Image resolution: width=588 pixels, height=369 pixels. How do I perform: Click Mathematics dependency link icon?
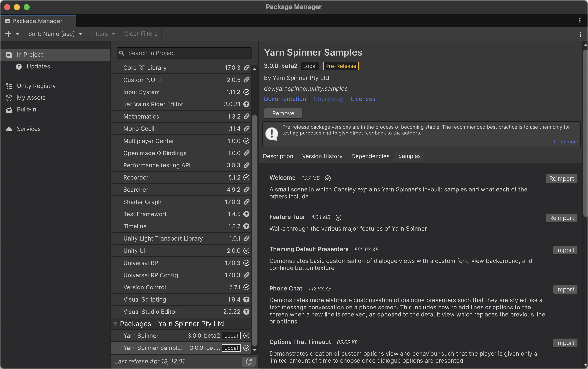(x=246, y=116)
